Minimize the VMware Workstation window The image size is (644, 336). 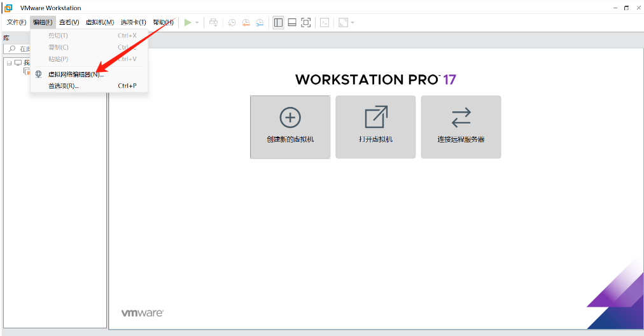point(615,8)
